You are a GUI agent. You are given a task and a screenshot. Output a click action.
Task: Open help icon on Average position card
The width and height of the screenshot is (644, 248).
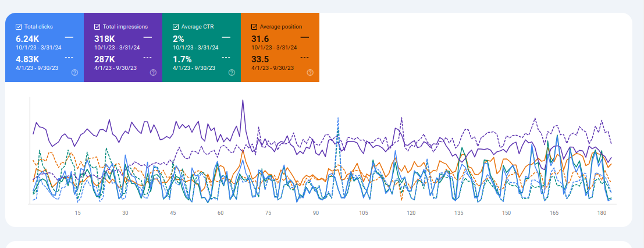pyautogui.click(x=310, y=72)
